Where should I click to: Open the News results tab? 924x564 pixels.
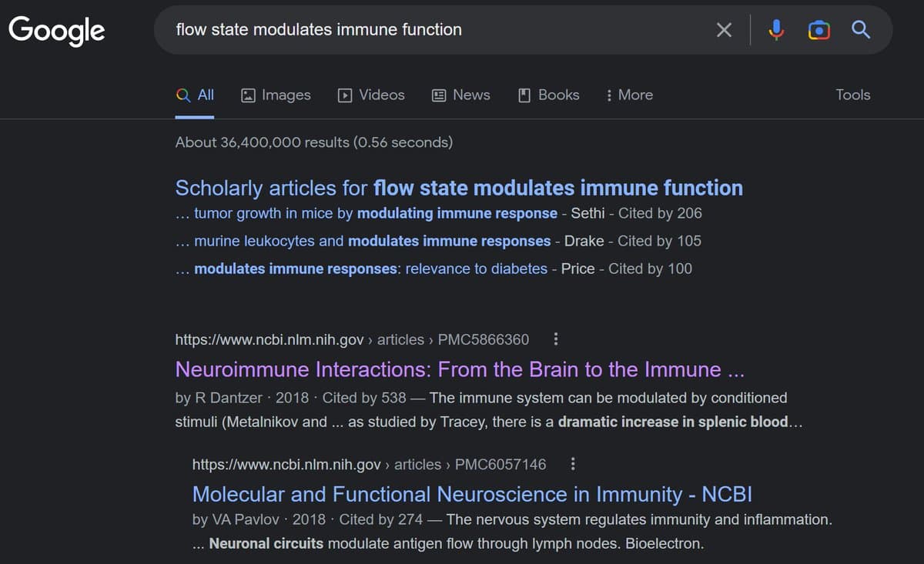point(460,95)
